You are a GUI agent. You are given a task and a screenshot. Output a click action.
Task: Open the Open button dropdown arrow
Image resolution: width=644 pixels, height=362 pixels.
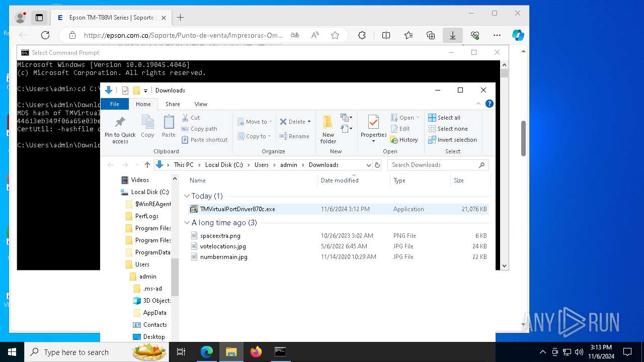418,118
